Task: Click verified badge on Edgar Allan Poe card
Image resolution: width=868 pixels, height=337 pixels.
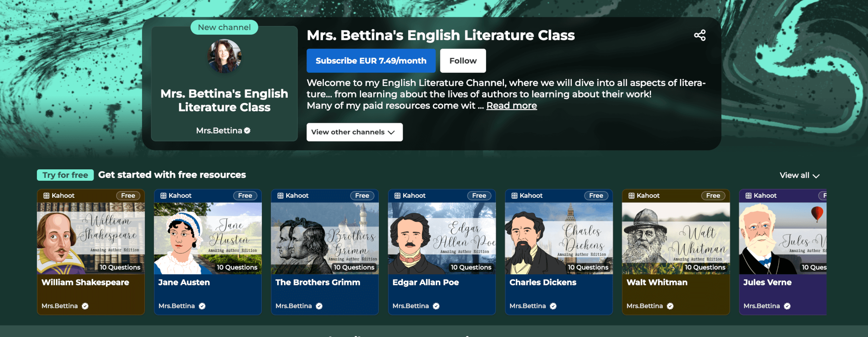Action: tap(436, 306)
